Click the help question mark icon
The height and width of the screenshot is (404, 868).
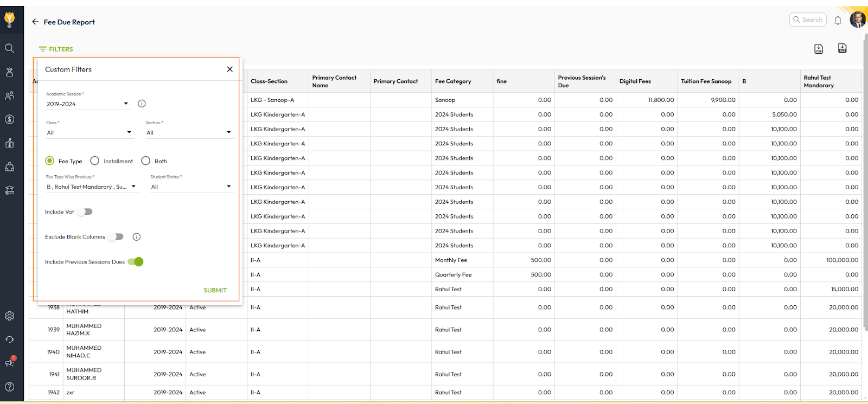(9, 387)
